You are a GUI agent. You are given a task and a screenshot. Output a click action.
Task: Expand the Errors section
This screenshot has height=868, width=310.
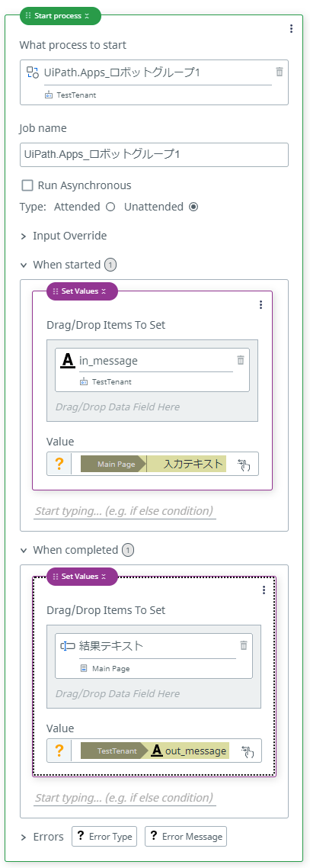point(24,837)
